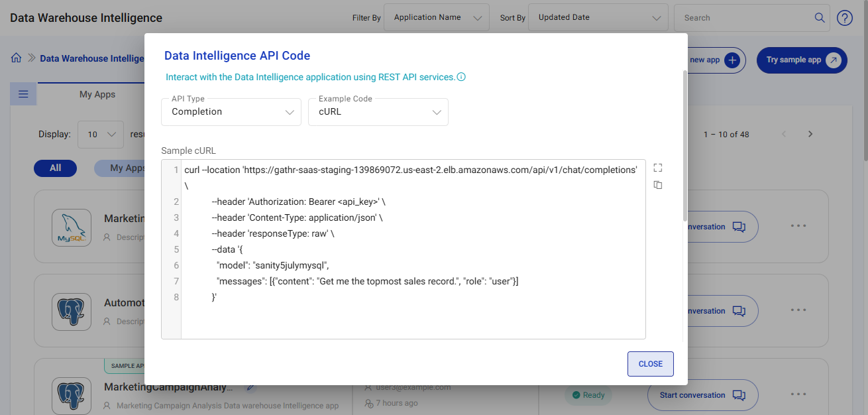The height and width of the screenshot is (415, 868).
Task: Select the All apps filter pill
Action: (x=55, y=168)
